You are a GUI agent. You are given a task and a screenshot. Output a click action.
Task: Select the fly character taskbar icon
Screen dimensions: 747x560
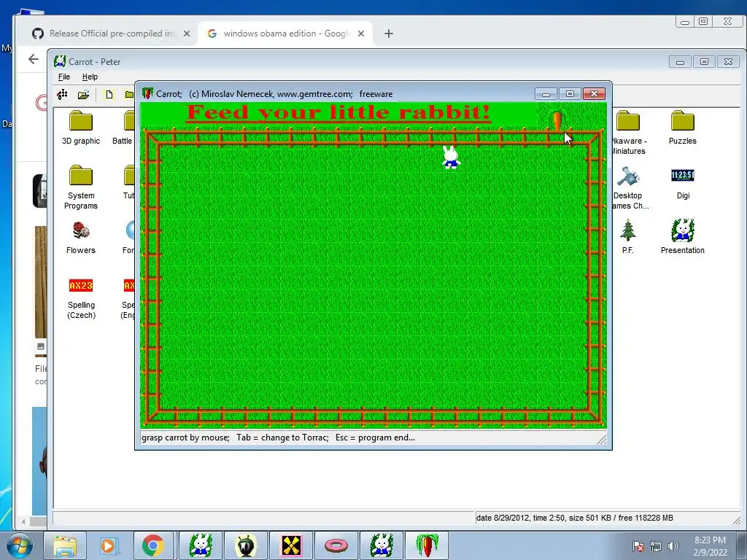(x=246, y=545)
